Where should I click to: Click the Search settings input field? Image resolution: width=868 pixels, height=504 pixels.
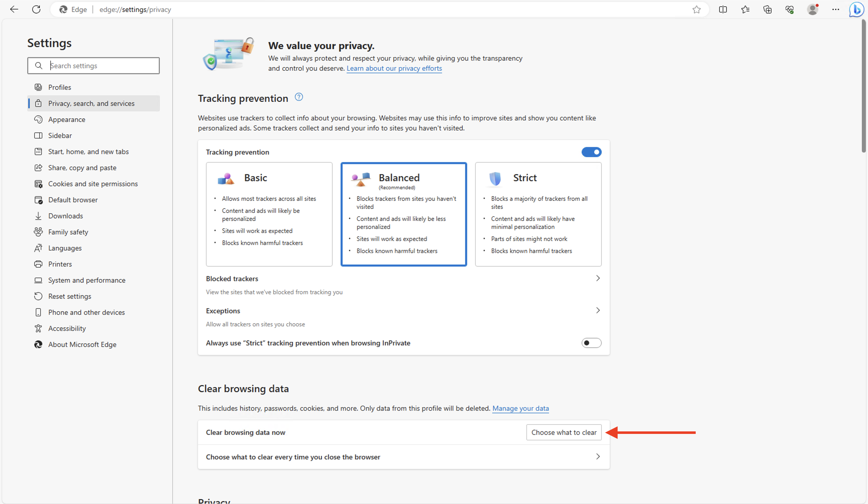pyautogui.click(x=93, y=66)
